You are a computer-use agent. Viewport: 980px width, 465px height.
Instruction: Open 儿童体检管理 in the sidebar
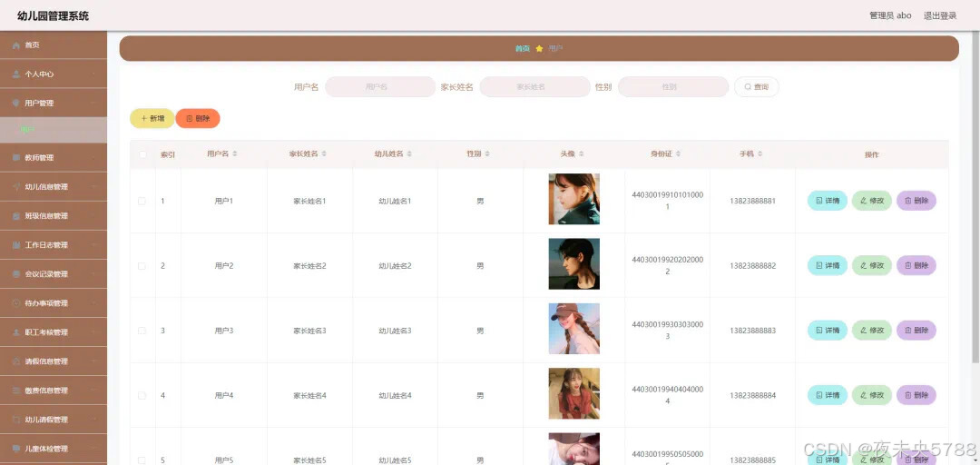[x=54, y=449]
